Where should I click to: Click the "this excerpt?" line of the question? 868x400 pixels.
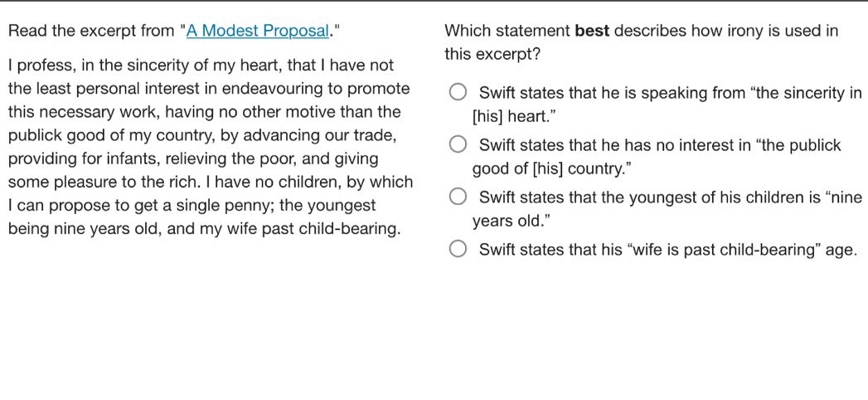click(492, 54)
